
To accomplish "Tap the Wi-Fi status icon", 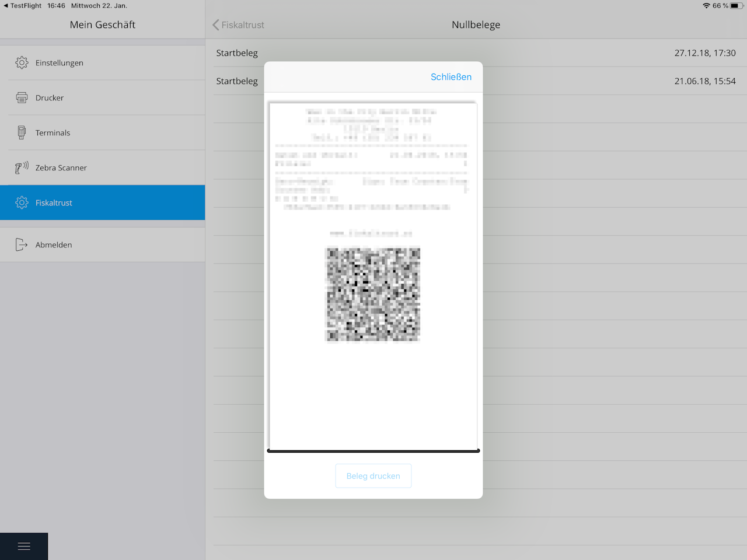I will [x=706, y=6].
